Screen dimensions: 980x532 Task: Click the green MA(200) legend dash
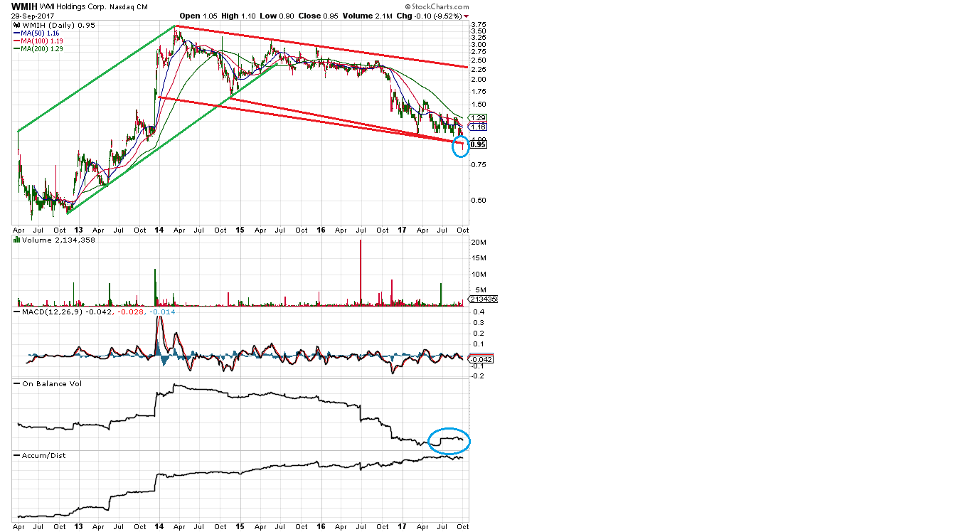click(x=16, y=49)
